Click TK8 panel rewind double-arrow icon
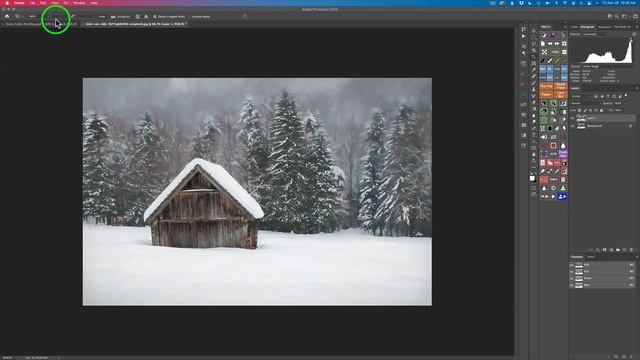 [x=550, y=44]
